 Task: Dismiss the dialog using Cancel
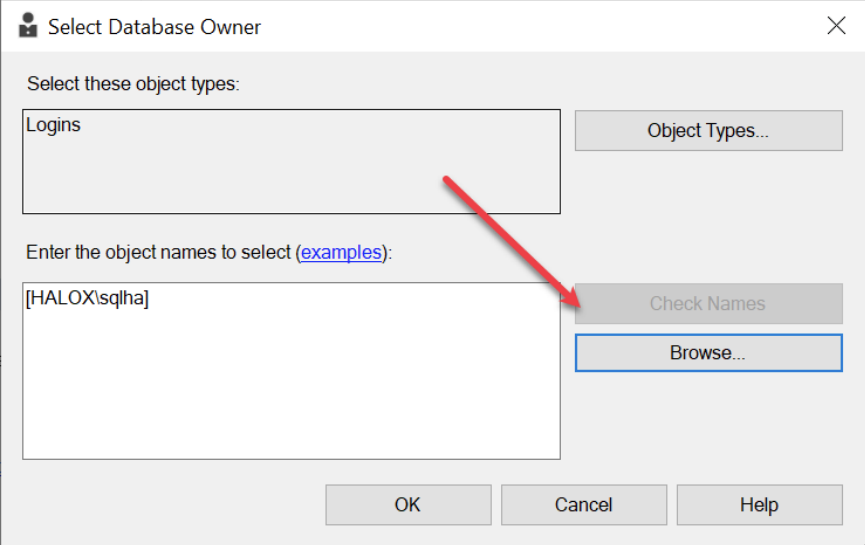(x=584, y=505)
